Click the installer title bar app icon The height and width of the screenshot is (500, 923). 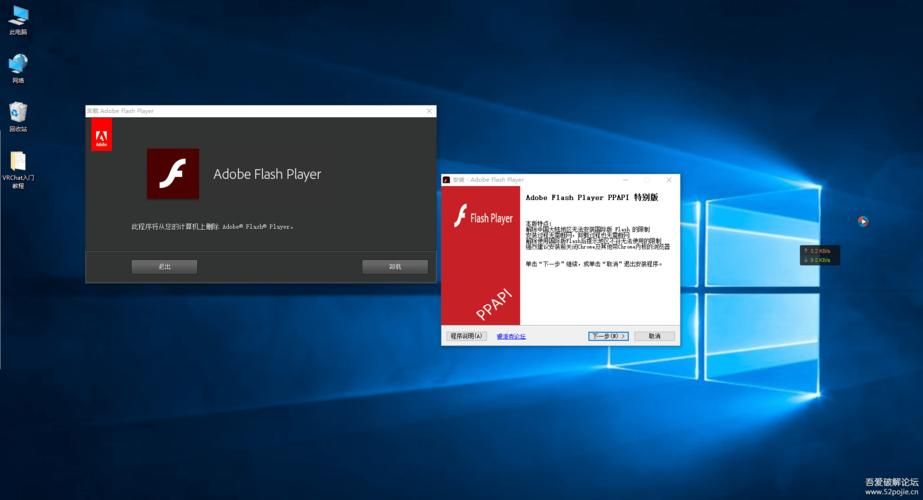pyautogui.click(x=447, y=180)
